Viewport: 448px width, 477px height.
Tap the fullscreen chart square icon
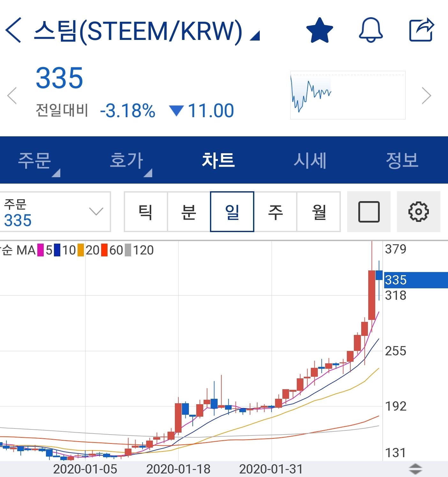[369, 212]
